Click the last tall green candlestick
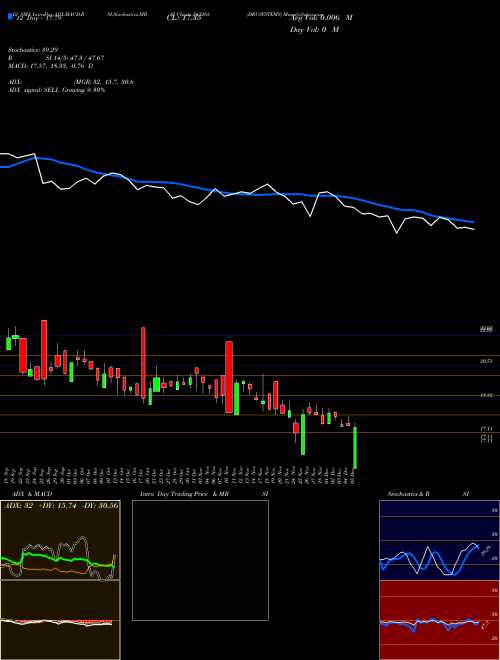The width and height of the screenshot is (500, 660). 355,448
